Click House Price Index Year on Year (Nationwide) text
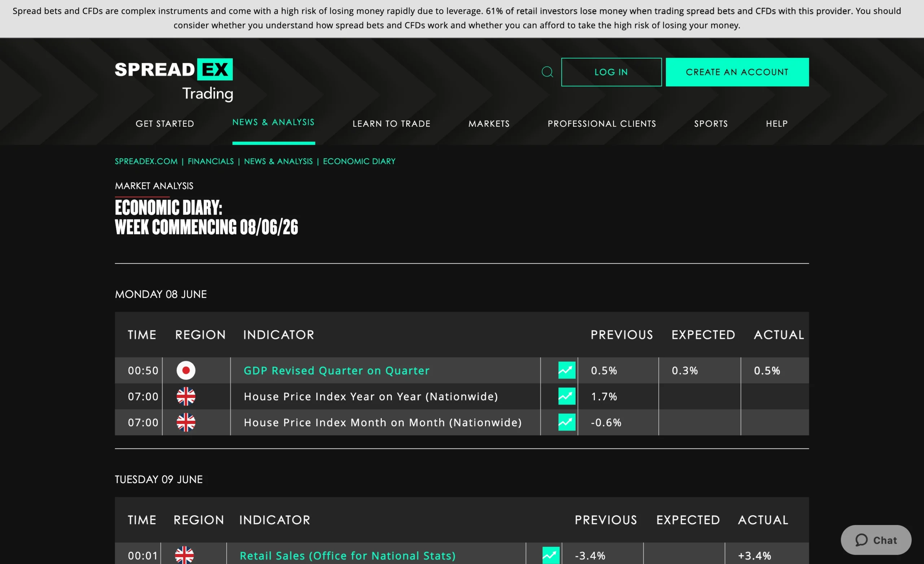This screenshot has width=924, height=564. (371, 396)
